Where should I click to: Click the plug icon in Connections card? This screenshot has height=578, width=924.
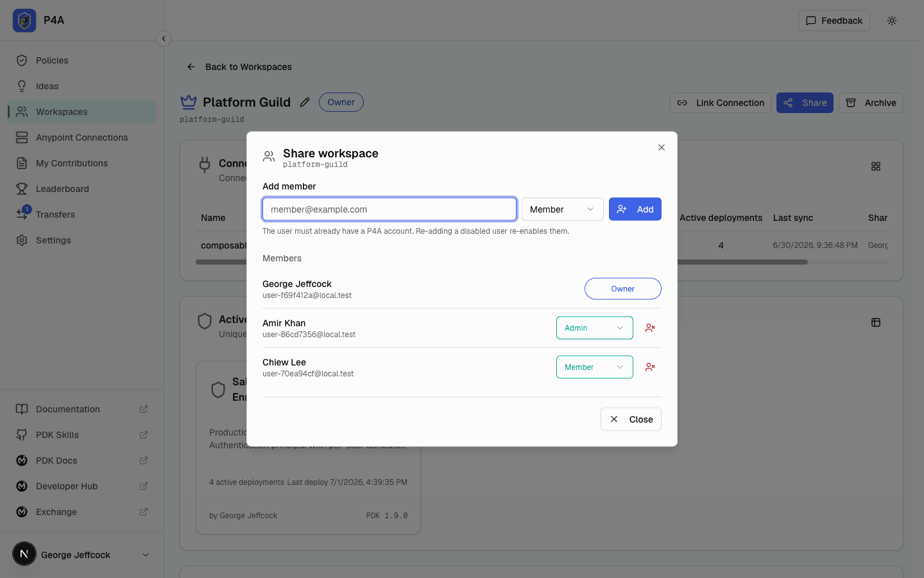point(205,165)
